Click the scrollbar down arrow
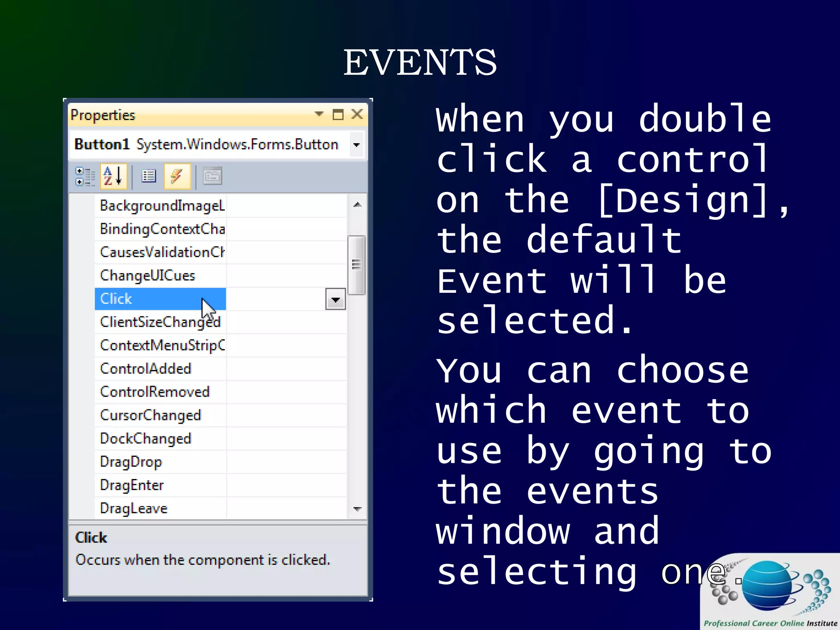 pos(357,509)
